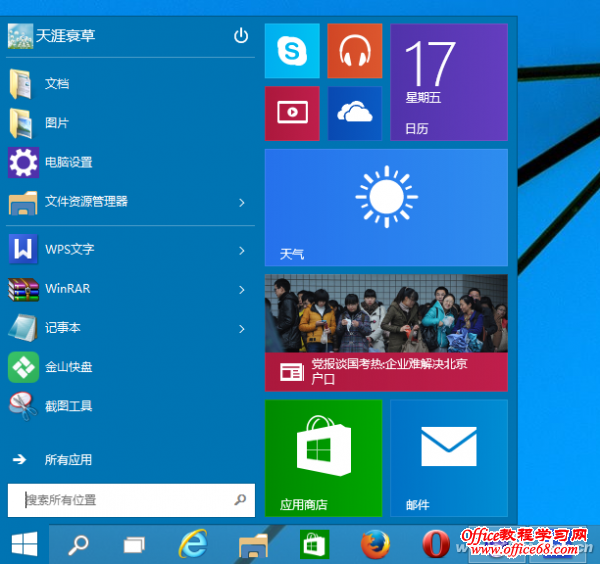
Task: Launch Internet Explorer from taskbar
Action: pyautogui.click(x=194, y=544)
